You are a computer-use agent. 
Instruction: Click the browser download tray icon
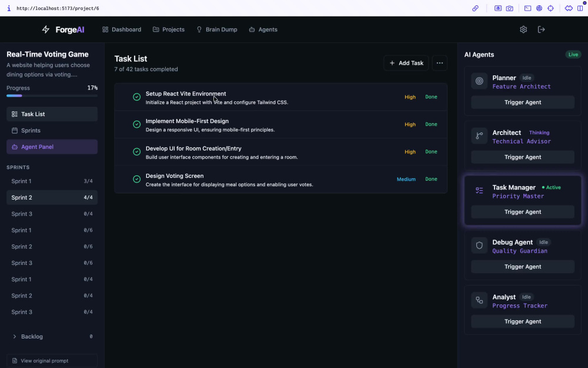[497, 8]
